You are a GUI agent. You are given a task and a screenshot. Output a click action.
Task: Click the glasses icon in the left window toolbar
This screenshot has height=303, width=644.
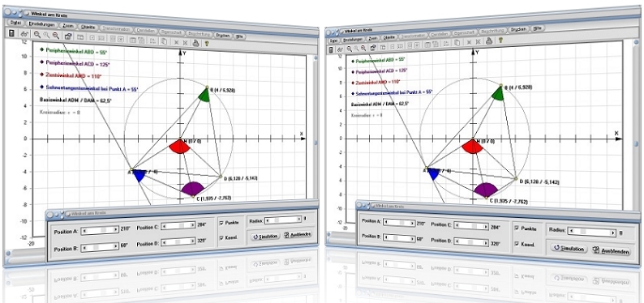point(24,35)
